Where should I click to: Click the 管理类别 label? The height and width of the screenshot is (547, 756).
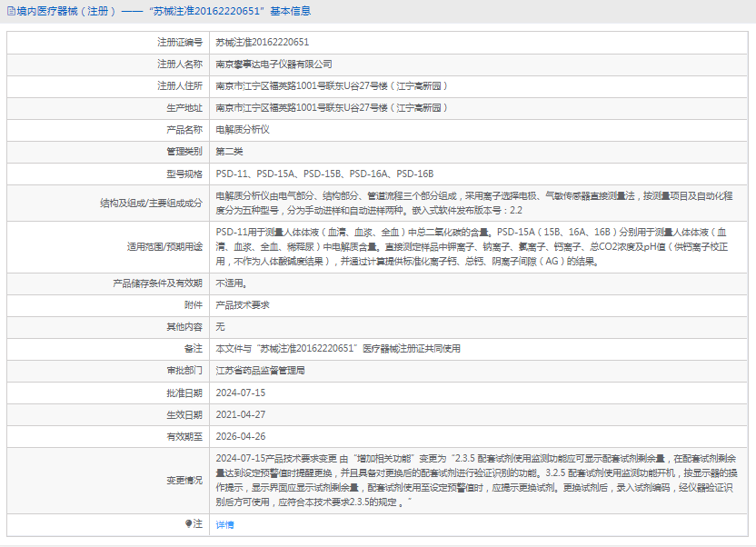pos(184,152)
